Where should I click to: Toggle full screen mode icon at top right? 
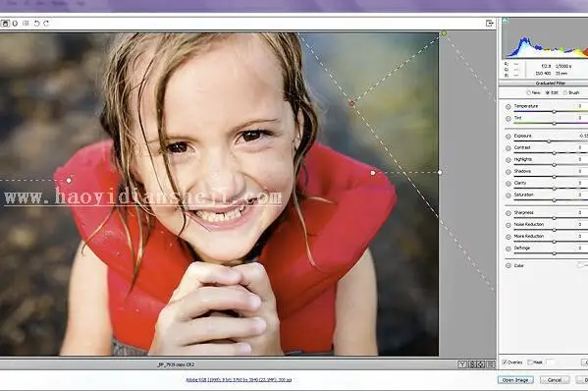[490, 24]
